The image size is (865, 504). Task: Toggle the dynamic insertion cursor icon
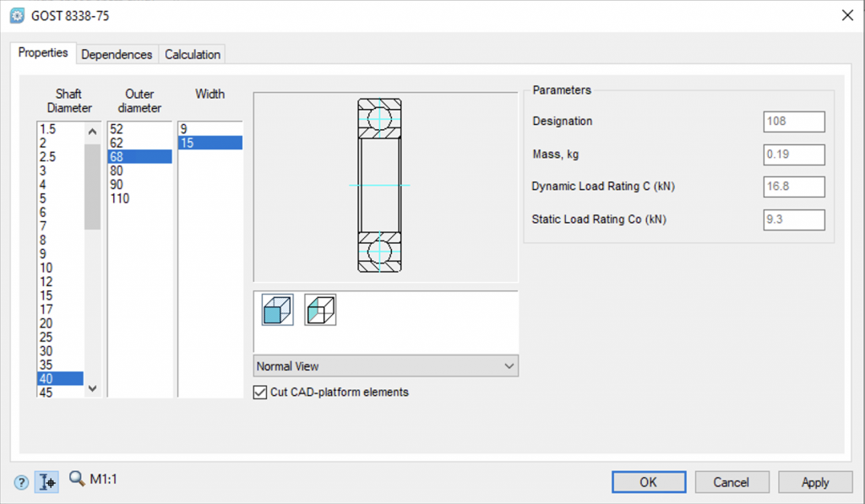[47, 482]
